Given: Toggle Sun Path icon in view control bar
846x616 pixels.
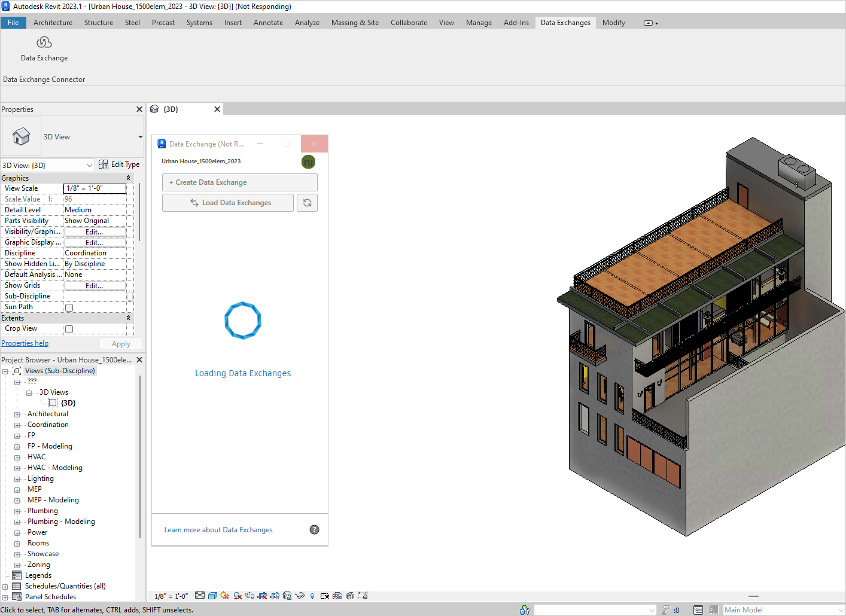Looking at the screenshot, I should [x=224, y=596].
